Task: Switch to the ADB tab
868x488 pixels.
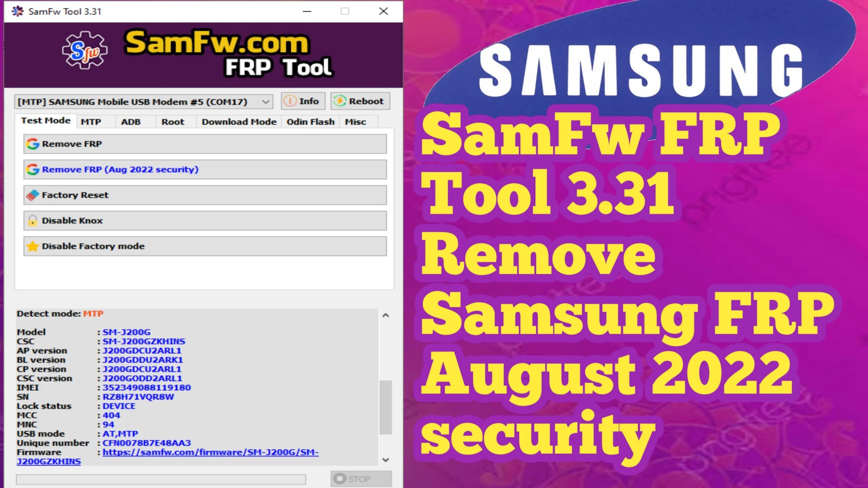Action: 130,122
